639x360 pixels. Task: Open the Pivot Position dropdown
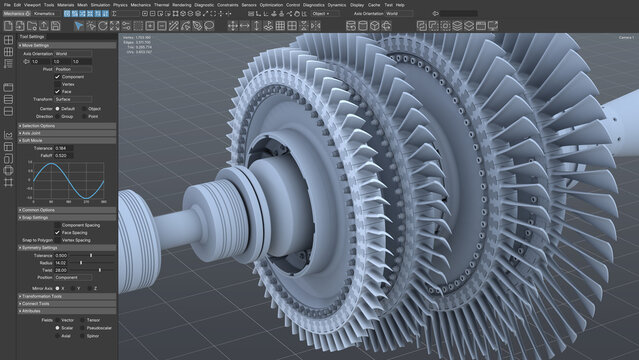tap(73, 69)
